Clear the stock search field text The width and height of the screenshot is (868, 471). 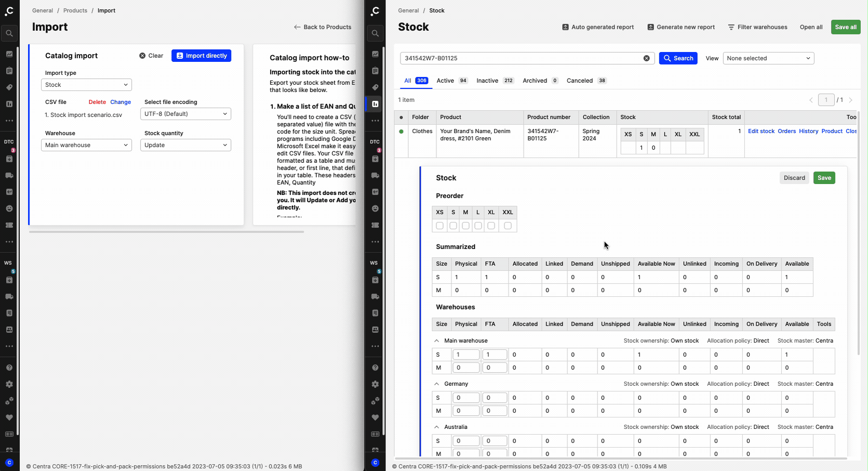pos(646,58)
